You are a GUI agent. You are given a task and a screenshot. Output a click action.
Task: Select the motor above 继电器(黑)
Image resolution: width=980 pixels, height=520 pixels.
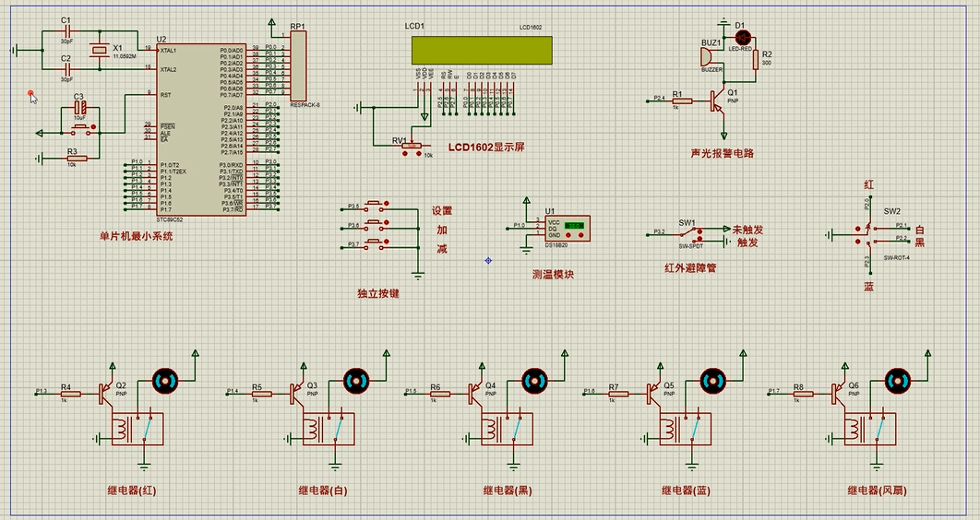coord(535,381)
